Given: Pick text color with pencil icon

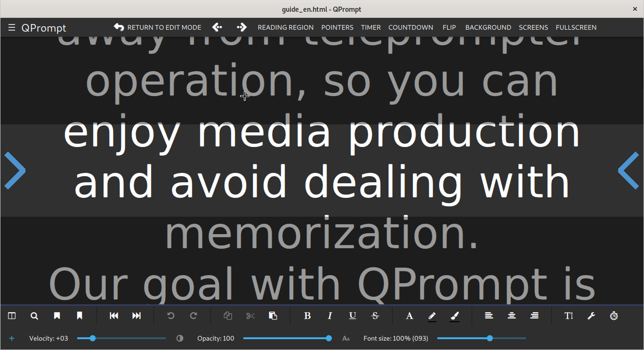Looking at the screenshot, I should click(x=432, y=316).
